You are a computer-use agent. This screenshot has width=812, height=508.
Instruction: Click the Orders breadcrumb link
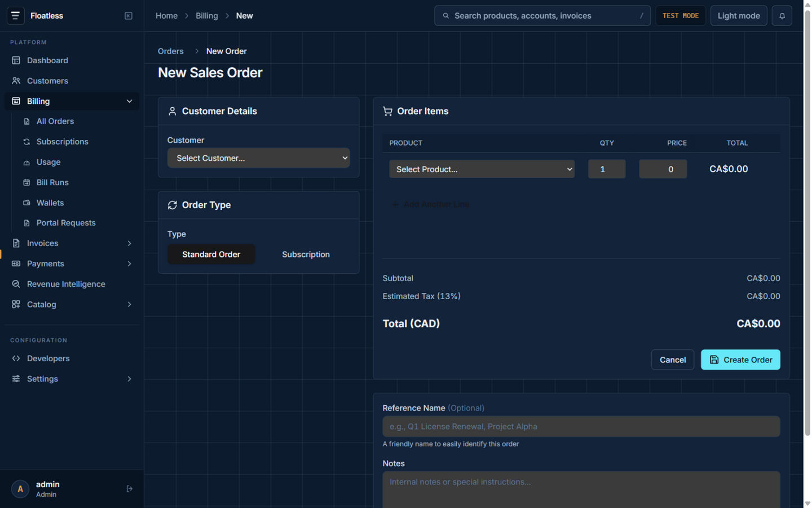[171, 51]
